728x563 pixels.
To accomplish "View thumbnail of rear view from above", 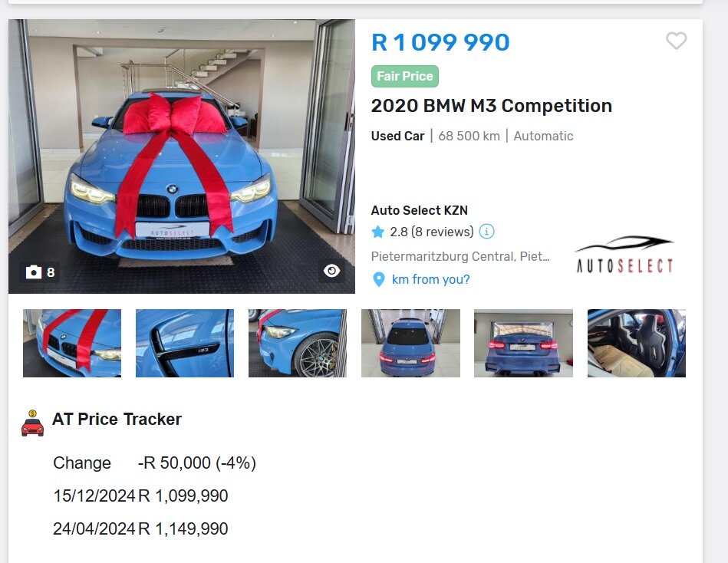I will pyautogui.click(x=411, y=343).
